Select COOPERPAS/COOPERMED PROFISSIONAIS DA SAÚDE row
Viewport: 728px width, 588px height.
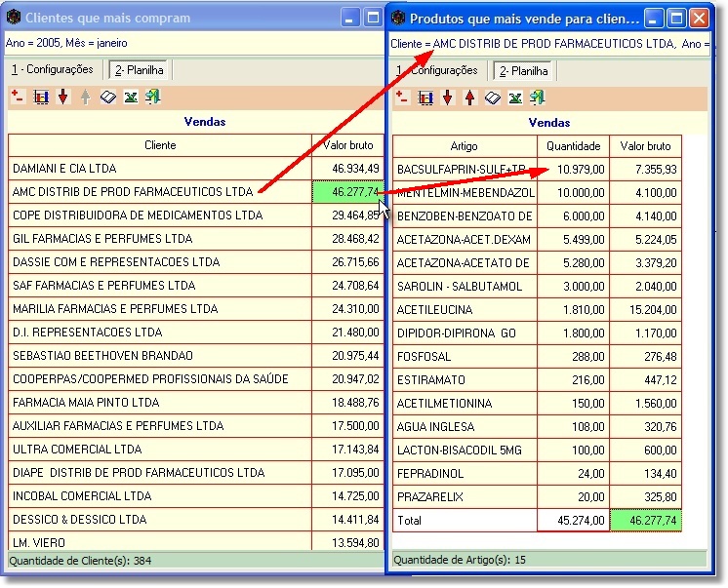pyautogui.click(x=160, y=378)
